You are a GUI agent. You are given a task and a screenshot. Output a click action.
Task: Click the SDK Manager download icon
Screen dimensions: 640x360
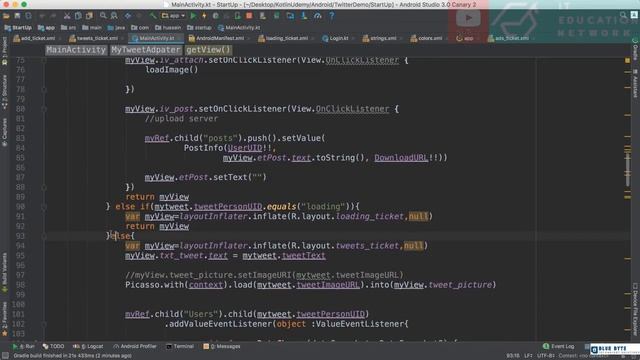(x=304, y=16)
